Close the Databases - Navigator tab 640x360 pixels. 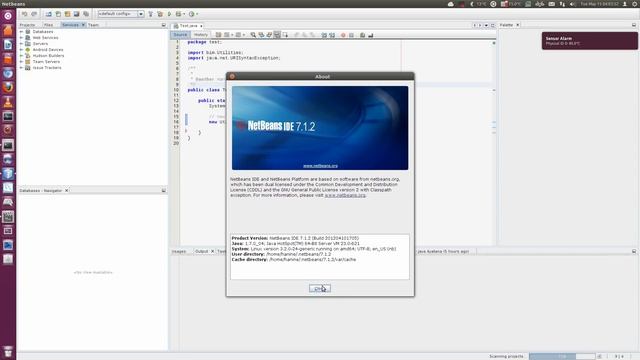(x=67, y=190)
